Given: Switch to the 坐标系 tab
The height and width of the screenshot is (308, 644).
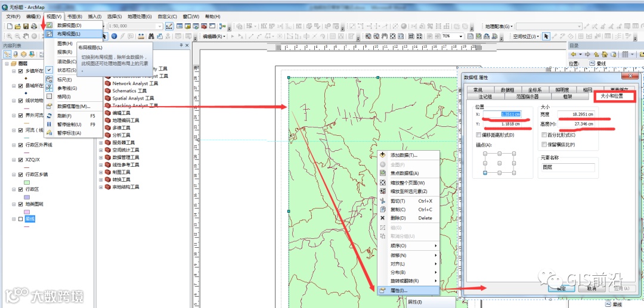Looking at the screenshot, I should [x=535, y=90].
